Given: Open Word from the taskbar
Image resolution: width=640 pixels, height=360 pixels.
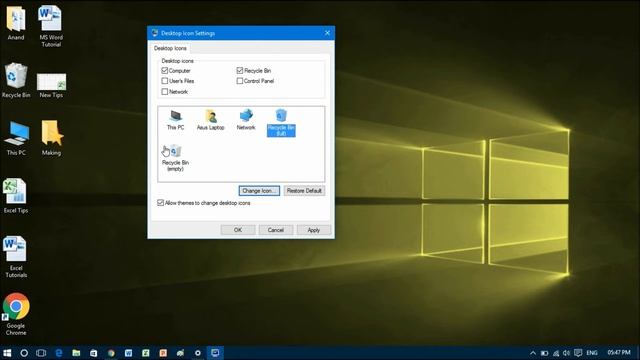Looking at the screenshot, I should [x=128, y=353].
